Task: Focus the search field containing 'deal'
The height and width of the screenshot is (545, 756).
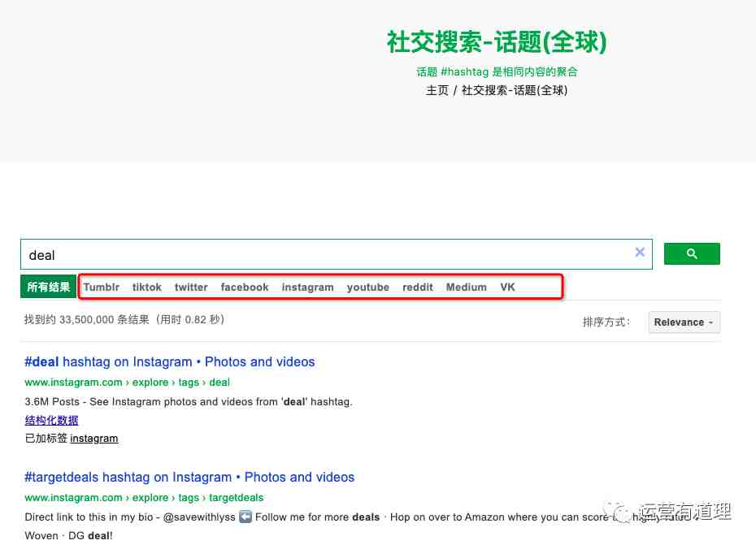Action: coord(336,254)
